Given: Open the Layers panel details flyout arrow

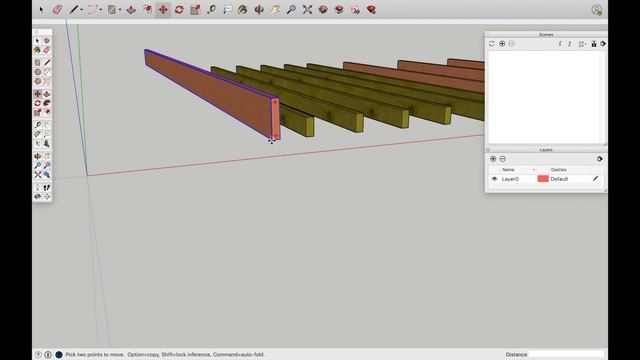Looking at the screenshot, I should coord(600,159).
